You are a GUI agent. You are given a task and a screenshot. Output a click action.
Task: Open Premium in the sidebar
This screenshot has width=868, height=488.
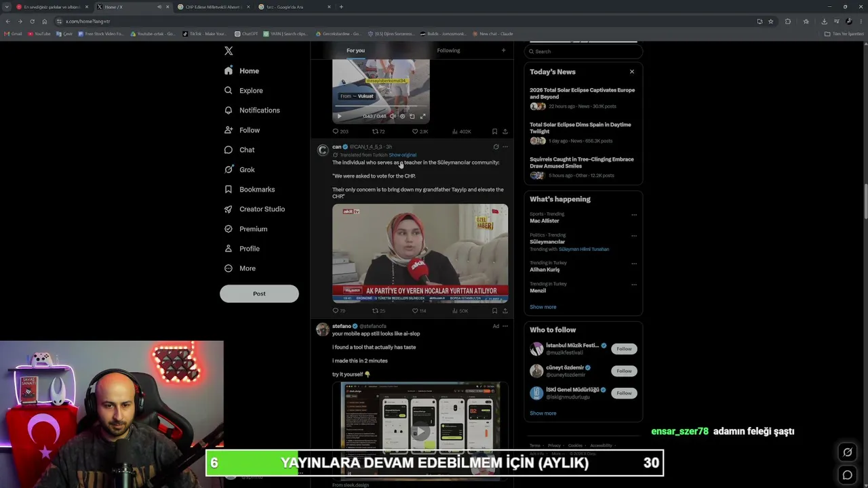[x=245, y=229]
